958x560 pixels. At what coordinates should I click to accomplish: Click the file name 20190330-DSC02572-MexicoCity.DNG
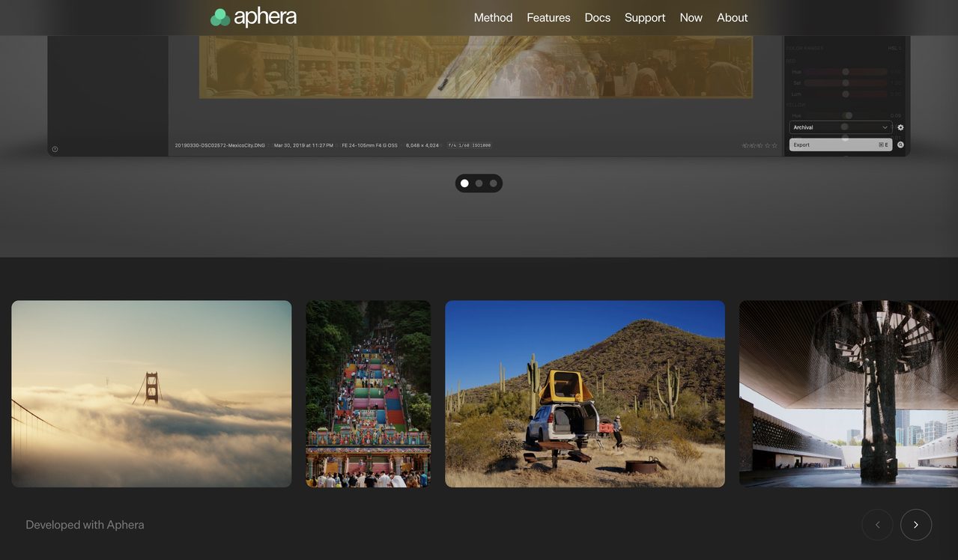(220, 145)
